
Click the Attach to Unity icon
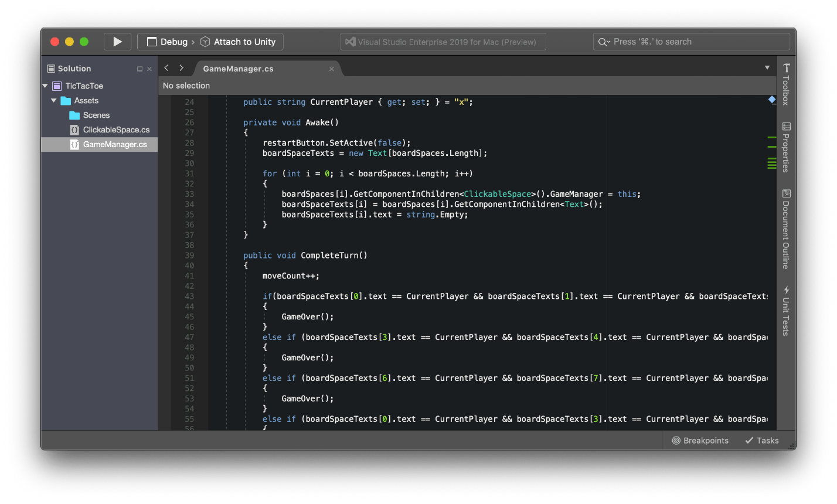coord(205,42)
